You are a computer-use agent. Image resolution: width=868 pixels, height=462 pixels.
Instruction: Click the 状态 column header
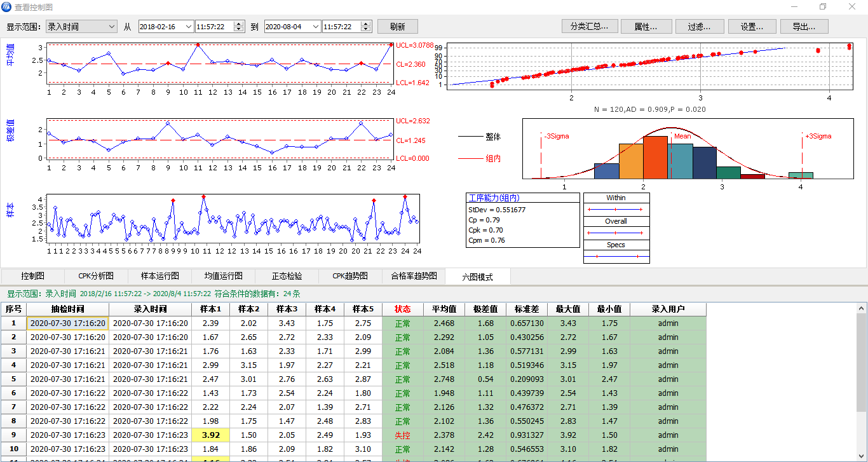[x=402, y=309]
